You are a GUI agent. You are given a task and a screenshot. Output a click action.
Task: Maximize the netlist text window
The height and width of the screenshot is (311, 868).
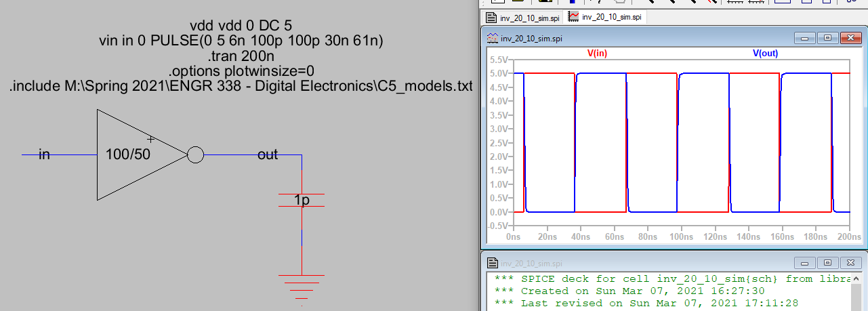tap(827, 262)
